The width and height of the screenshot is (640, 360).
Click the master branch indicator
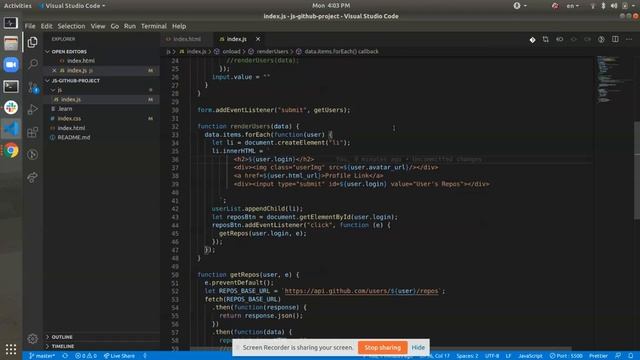click(42, 356)
